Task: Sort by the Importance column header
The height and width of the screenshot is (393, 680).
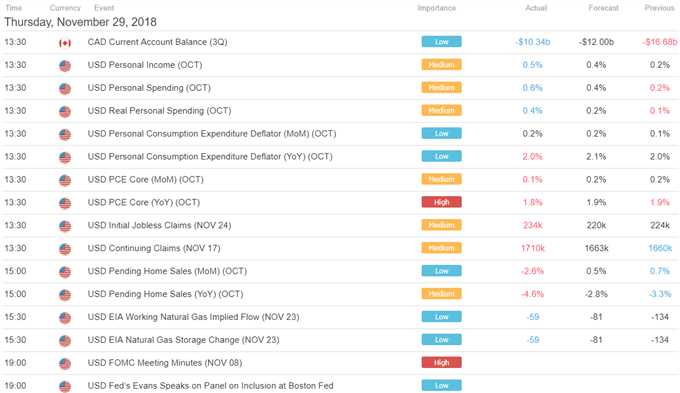Action: point(437,8)
